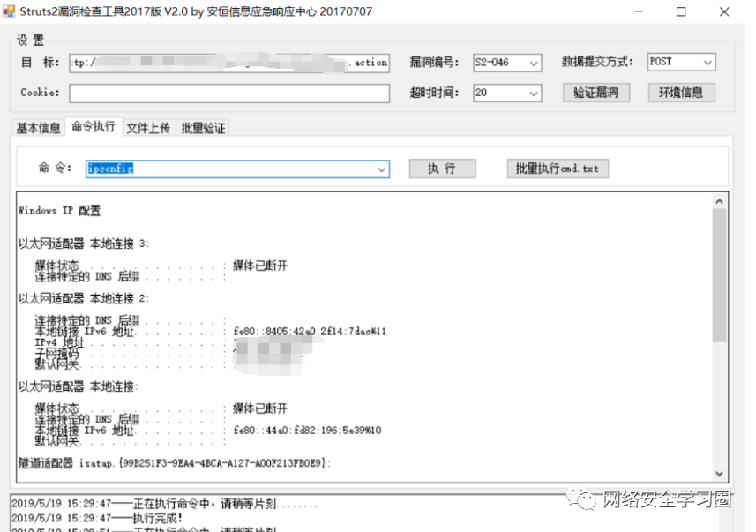This screenshot has width=756, height=532.
Task: Click the '以太网适配器 本地连接 2:' line
Action: (84, 298)
